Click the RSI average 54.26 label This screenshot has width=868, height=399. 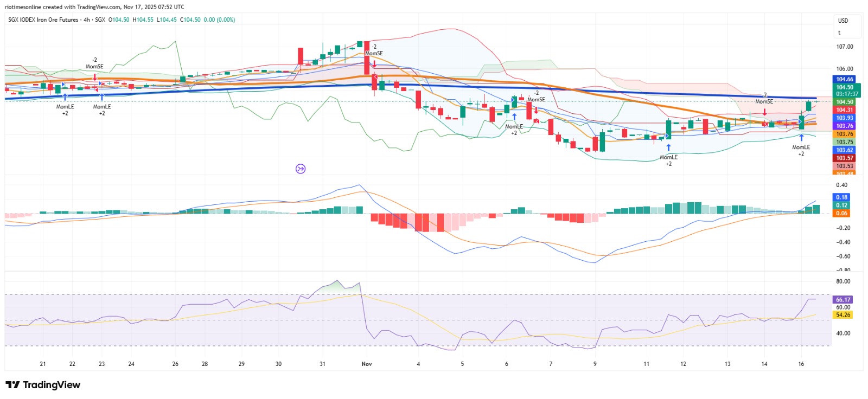[843, 315]
